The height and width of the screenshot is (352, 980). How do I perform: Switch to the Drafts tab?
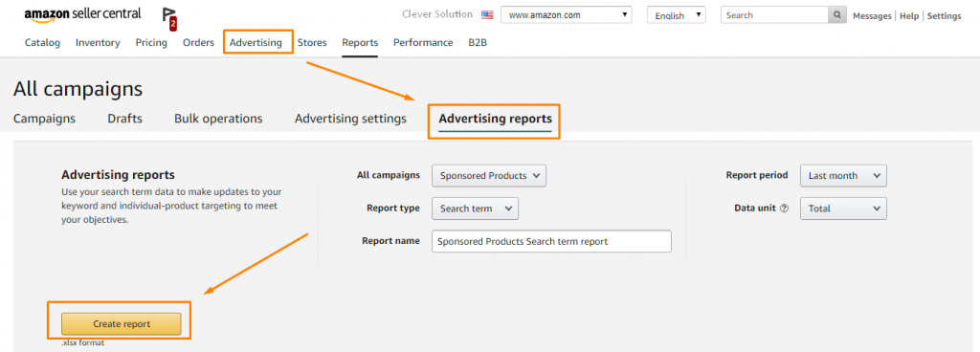coord(125,119)
